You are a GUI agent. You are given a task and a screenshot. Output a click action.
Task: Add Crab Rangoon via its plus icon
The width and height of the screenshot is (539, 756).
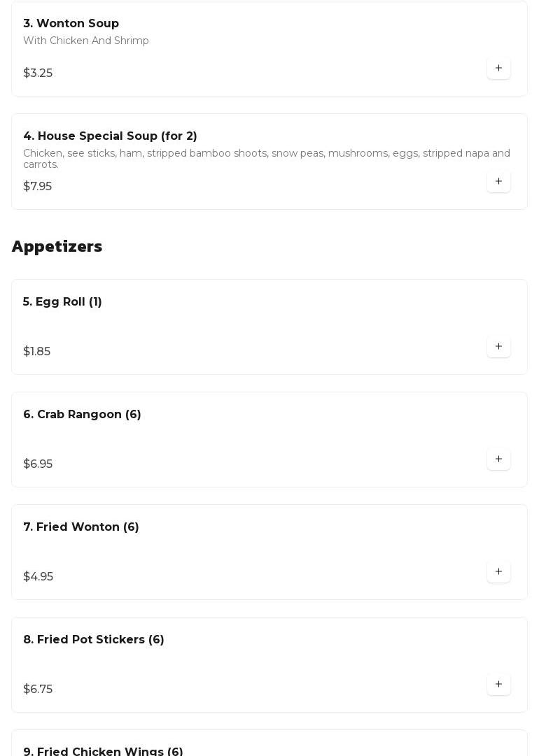[498, 459]
